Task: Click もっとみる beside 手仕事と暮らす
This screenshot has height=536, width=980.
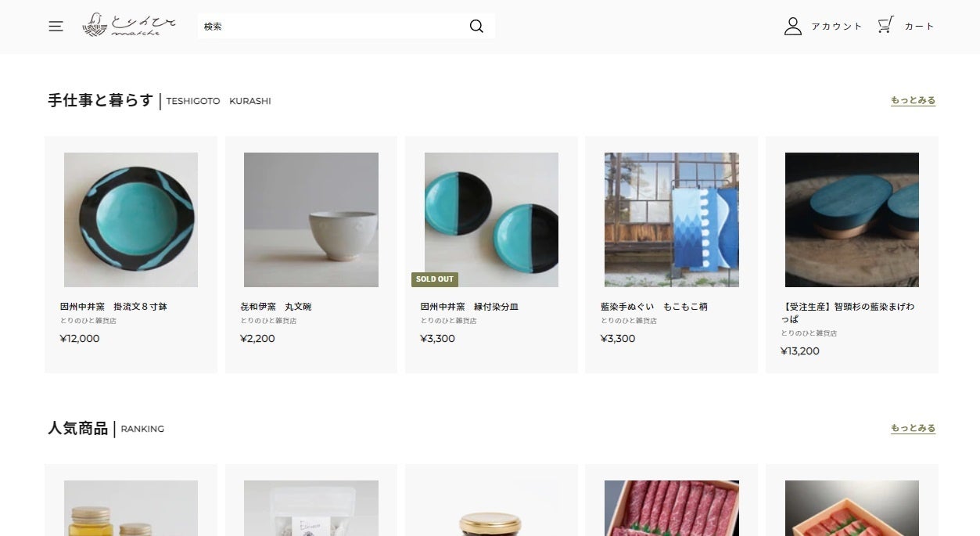Action: tap(913, 100)
